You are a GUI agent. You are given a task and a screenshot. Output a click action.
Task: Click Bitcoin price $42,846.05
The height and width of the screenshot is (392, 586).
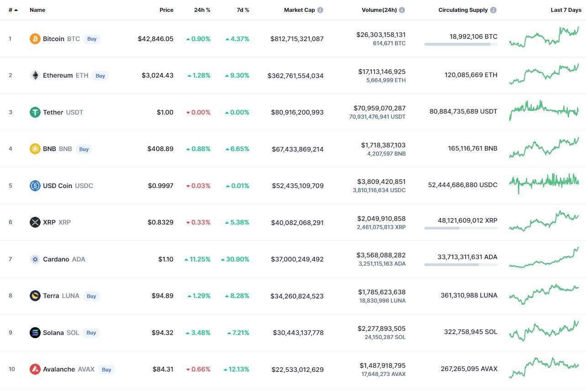point(156,39)
